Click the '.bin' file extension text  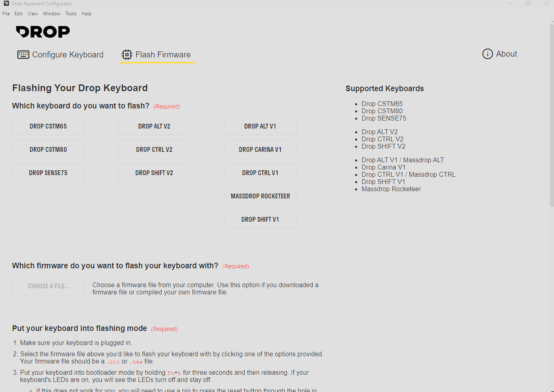pos(113,361)
